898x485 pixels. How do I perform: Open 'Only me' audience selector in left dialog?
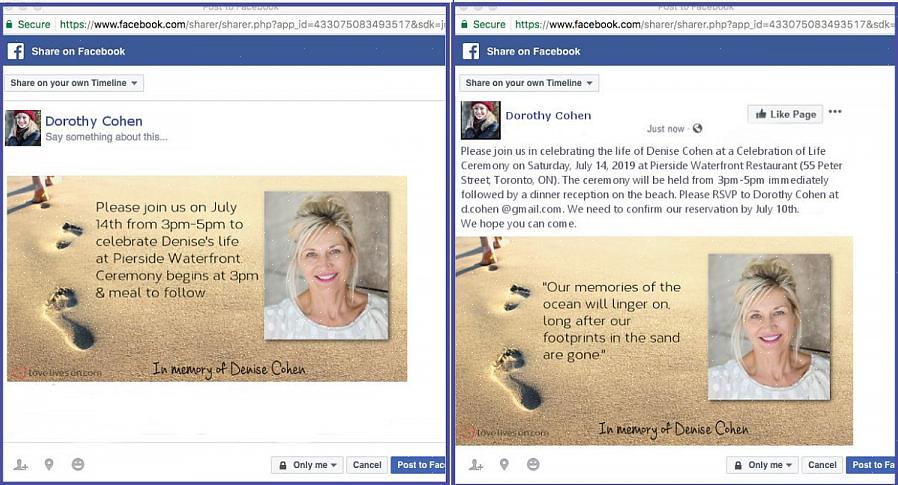point(308,465)
